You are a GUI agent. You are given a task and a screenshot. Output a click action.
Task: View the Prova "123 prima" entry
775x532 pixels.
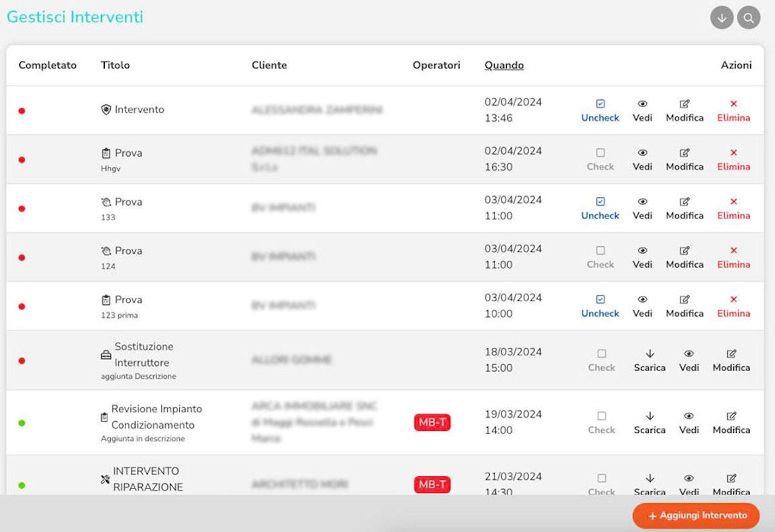(642, 307)
